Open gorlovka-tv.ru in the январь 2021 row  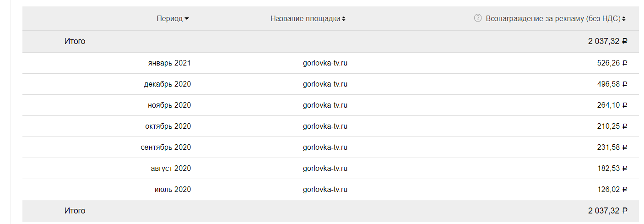coord(325,63)
